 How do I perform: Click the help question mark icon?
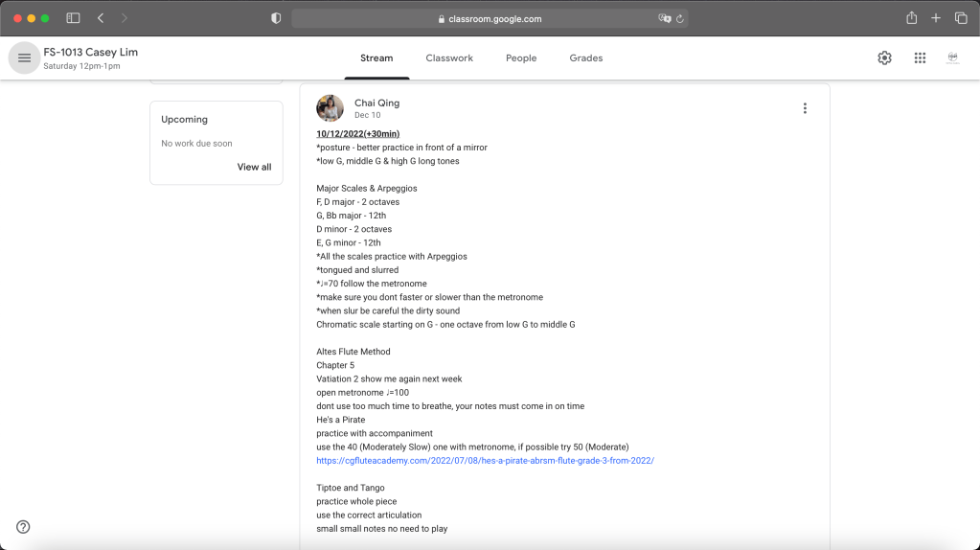[x=23, y=526]
